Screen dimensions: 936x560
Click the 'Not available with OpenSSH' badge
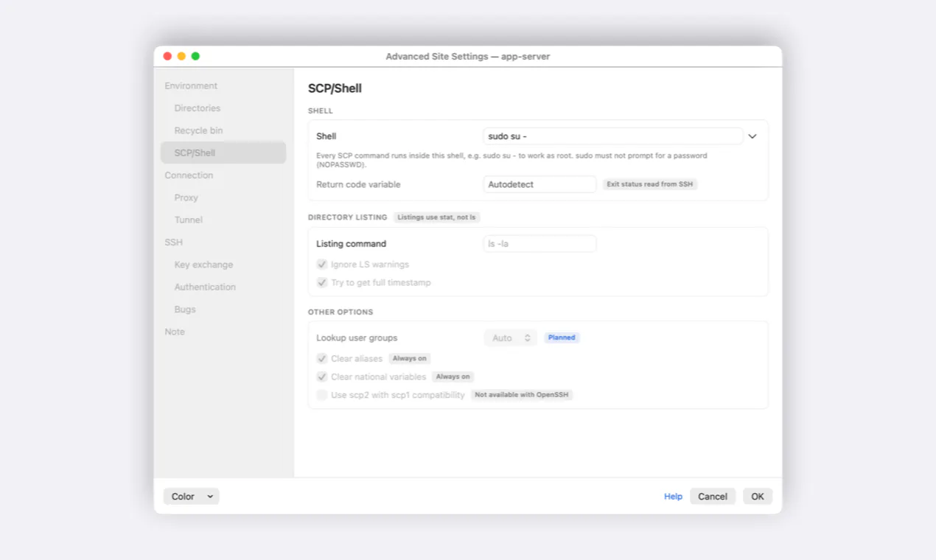(x=522, y=395)
